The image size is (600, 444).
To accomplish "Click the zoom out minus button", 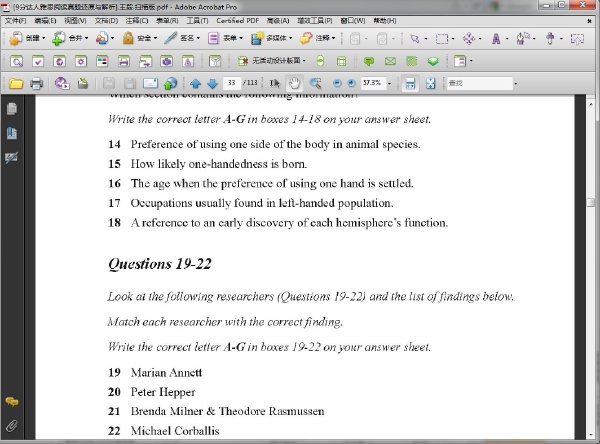I will coord(337,83).
